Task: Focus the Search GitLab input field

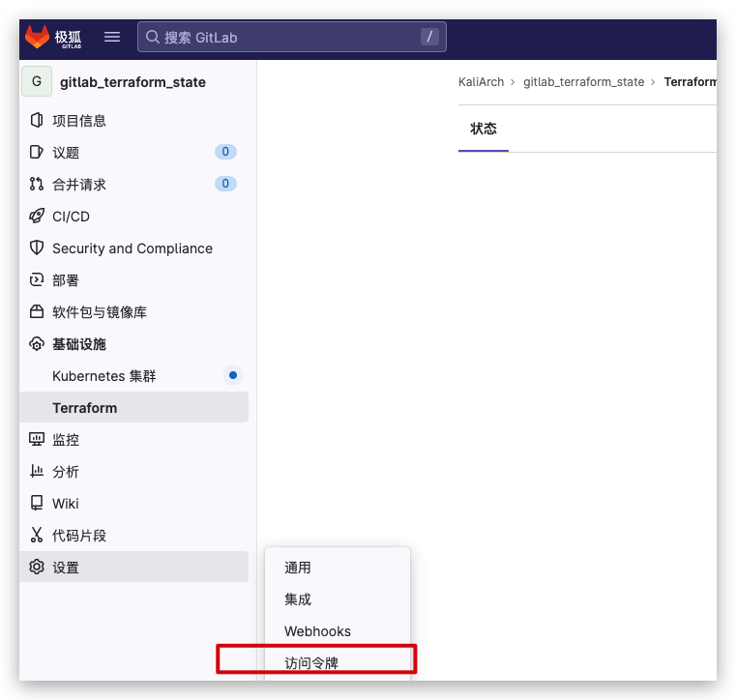Action: (280, 38)
